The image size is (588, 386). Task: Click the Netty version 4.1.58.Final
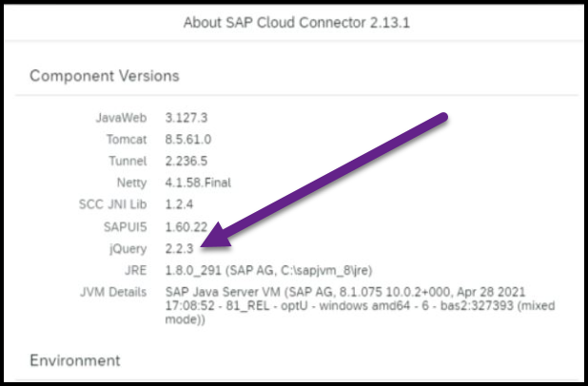[198, 183]
